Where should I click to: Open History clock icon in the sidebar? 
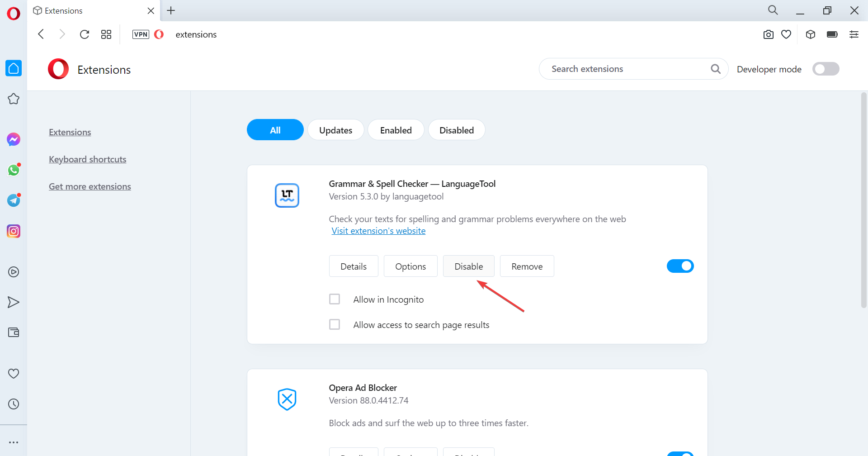pyautogui.click(x=14, y=404)
